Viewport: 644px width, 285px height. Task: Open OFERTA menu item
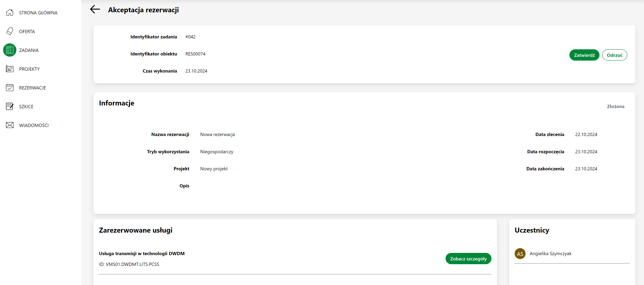click(x=27, y=32)
